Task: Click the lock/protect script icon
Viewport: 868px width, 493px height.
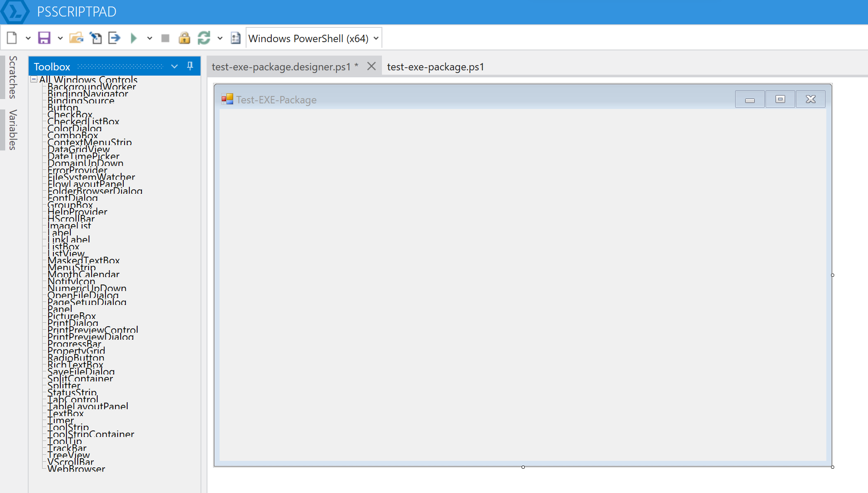Action: (x=184, y=38)
